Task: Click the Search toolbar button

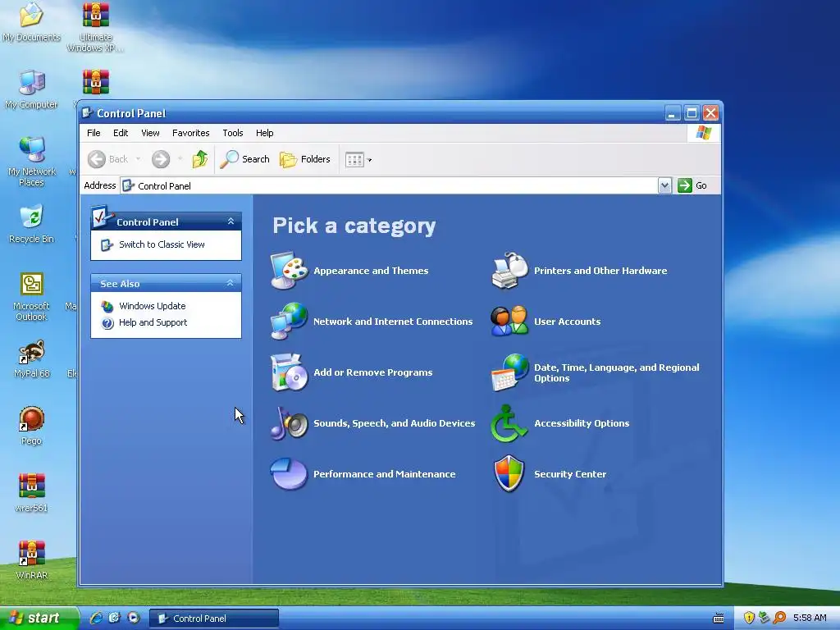Action: click(244, 159)
